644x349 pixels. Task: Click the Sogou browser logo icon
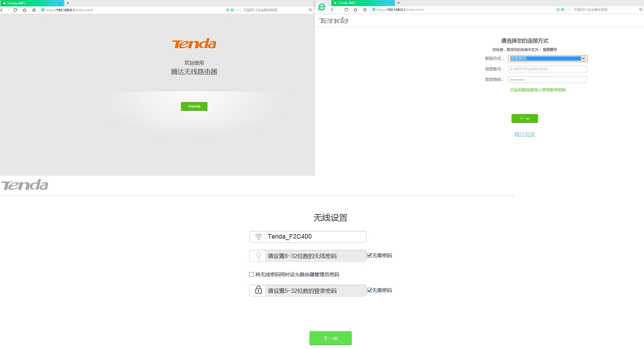321,6
